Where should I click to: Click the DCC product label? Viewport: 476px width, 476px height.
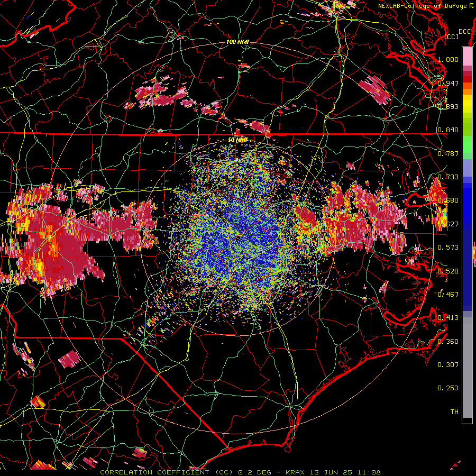tap(464, 32)
